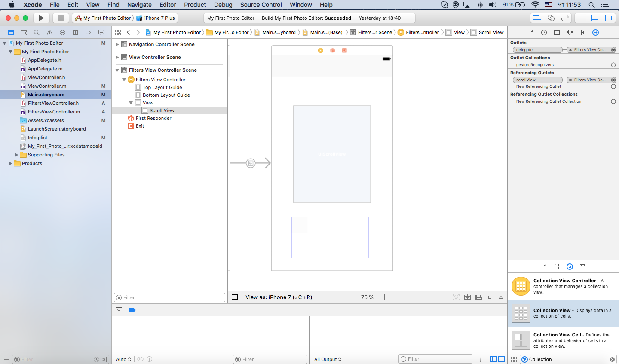This screenshot has height=364, width=619.
Task: Open the report navigator tab
Action: tap(101, 32)
